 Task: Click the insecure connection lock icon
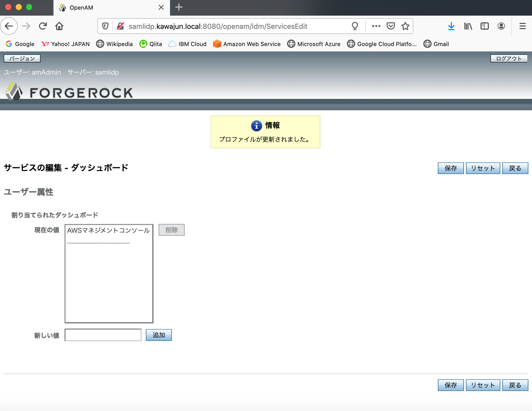(120, 26)
